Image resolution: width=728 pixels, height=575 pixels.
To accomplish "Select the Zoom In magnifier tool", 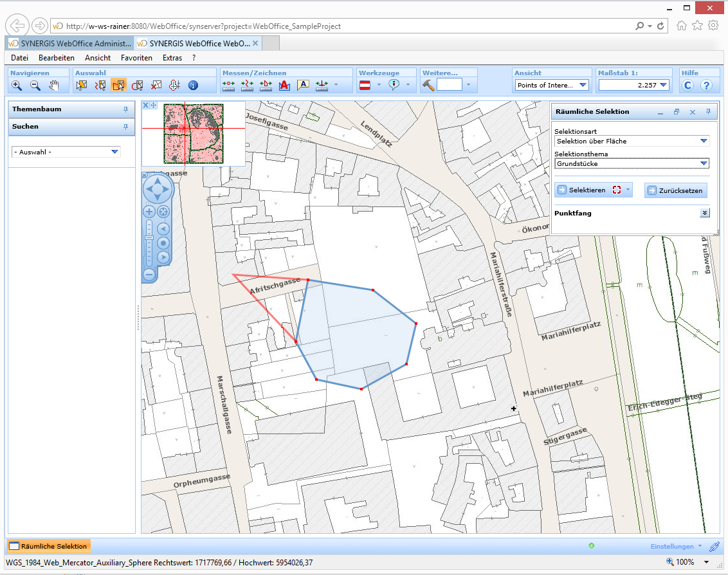I will 16,86.
